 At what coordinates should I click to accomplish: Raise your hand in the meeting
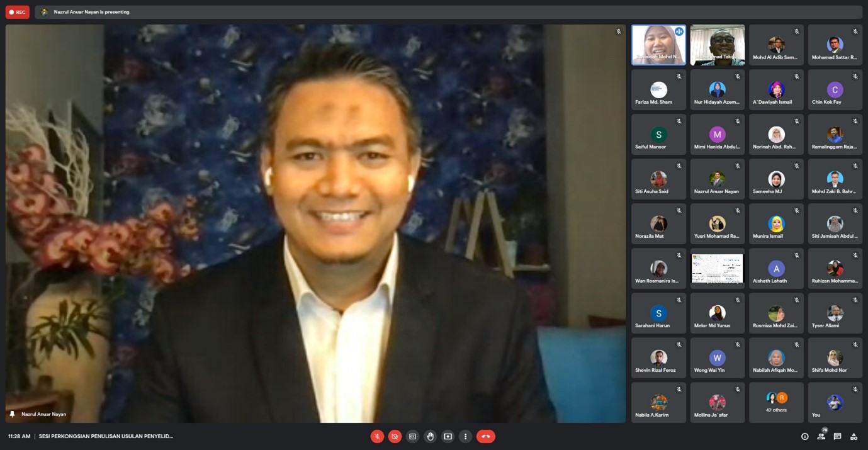pyautogui.click(x=430, y=436)
